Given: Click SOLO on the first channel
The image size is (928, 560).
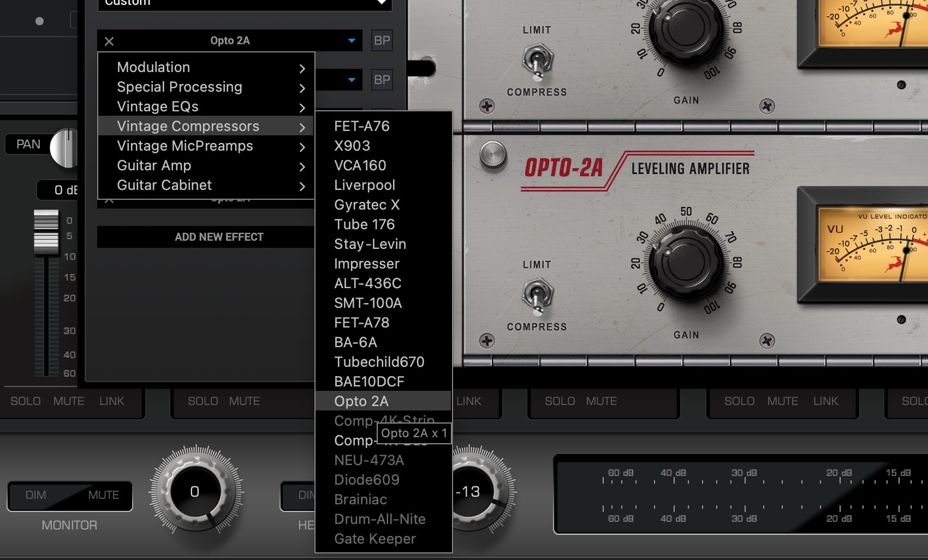Looking at the screenshot, I should (26, 401).
